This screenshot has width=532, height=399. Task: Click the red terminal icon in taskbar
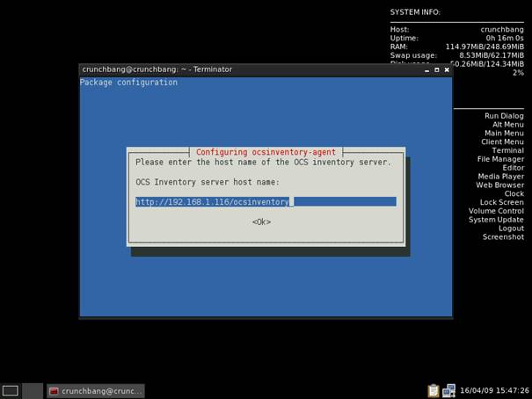(x=54, y=391)
